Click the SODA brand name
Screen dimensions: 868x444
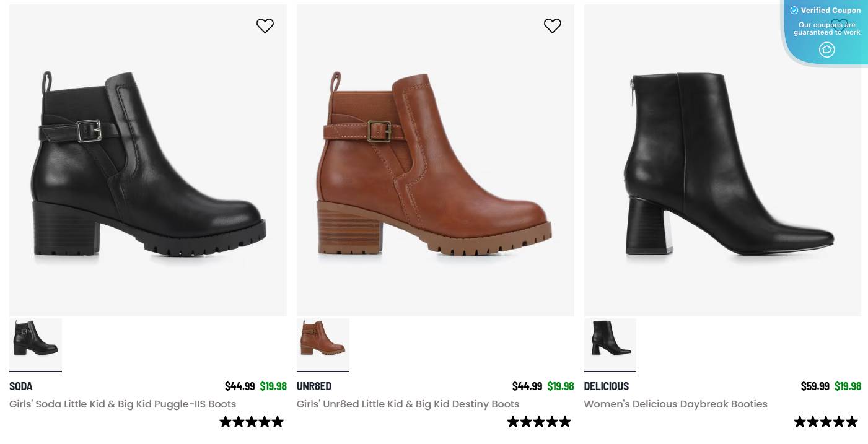point(21,386)
